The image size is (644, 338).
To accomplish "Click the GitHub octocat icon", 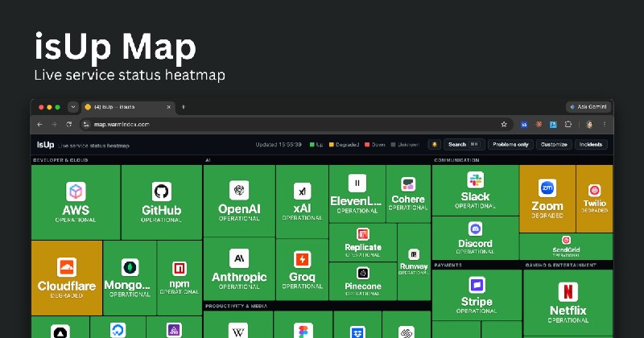I will click(162, 192).
